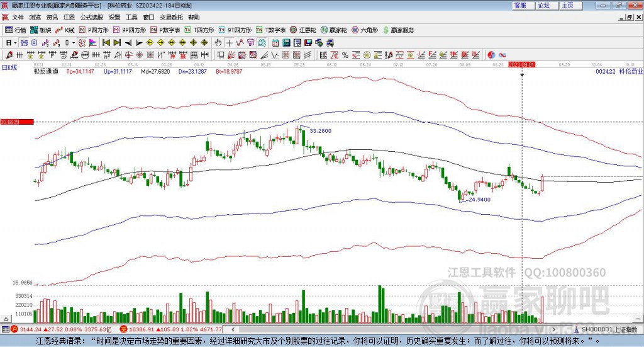Switch to the K线 chart view
The image size is (644, 347).
pos(65,30)
